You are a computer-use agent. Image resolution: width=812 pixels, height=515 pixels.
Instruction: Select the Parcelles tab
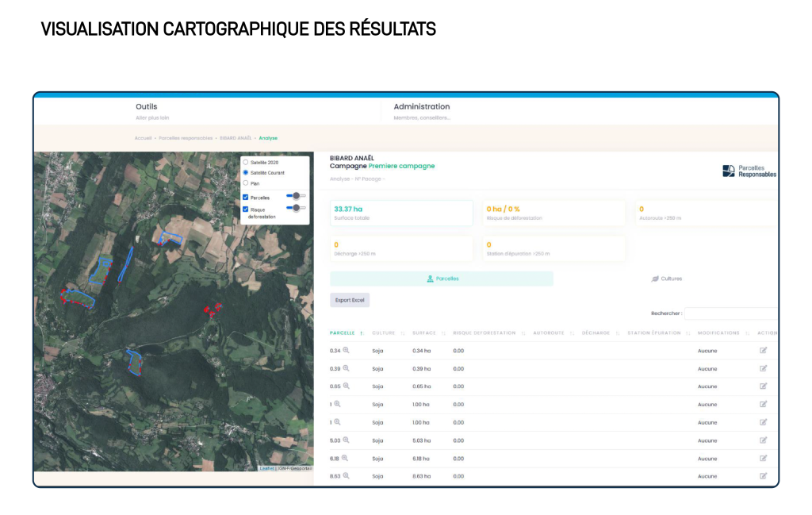coord(442,279)
